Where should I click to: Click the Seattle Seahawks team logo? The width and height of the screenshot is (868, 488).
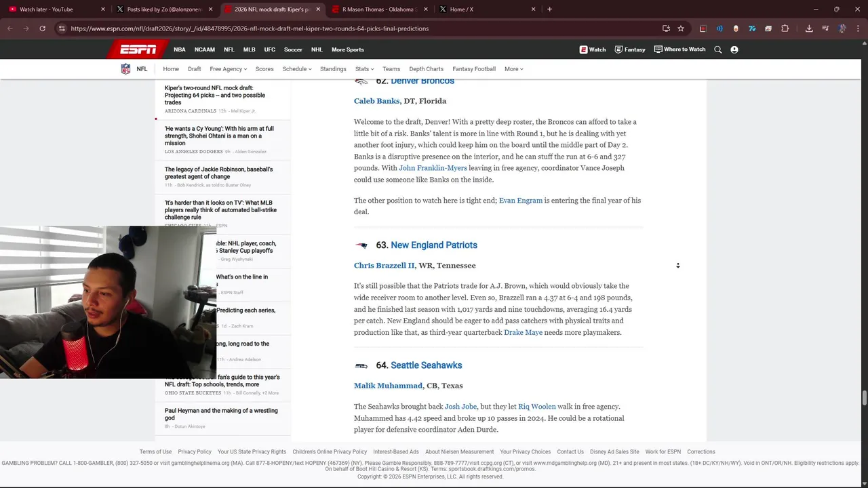pos(361,365)
